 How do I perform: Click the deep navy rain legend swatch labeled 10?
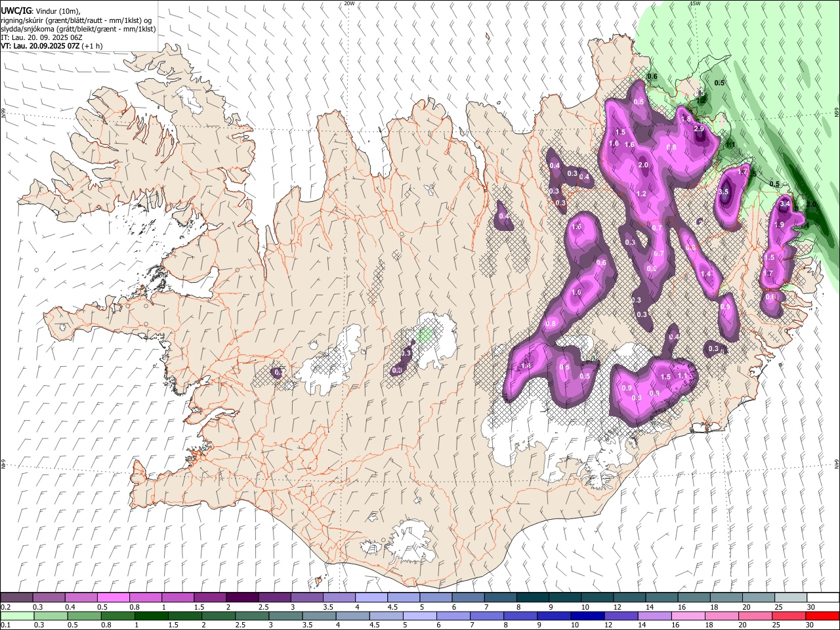pos(587,616)
